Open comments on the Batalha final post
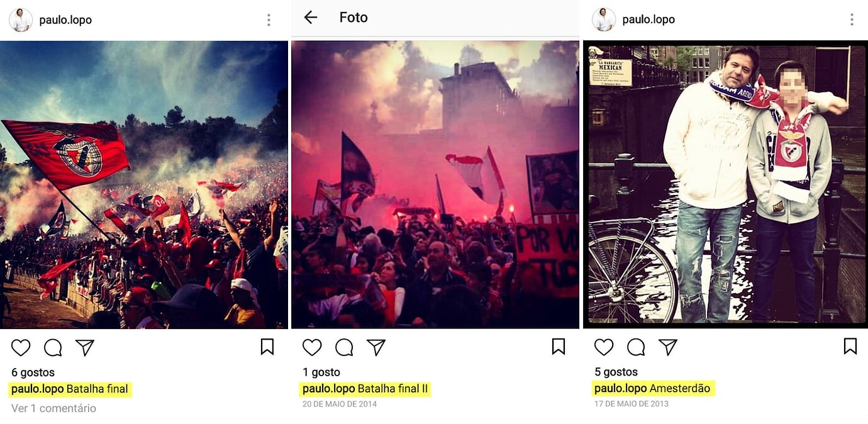 (53, 347)
